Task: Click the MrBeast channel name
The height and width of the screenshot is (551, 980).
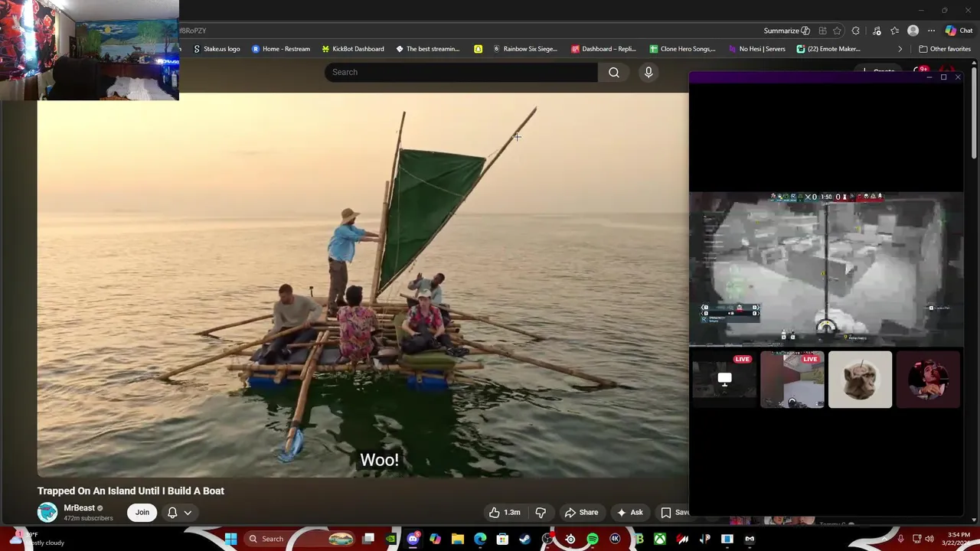Action: [80, 508]
